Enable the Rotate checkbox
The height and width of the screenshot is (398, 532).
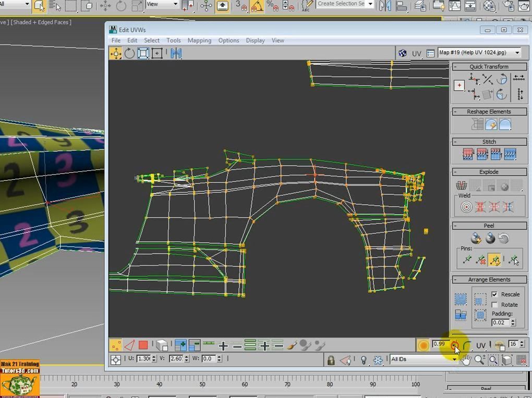(494, 304)
